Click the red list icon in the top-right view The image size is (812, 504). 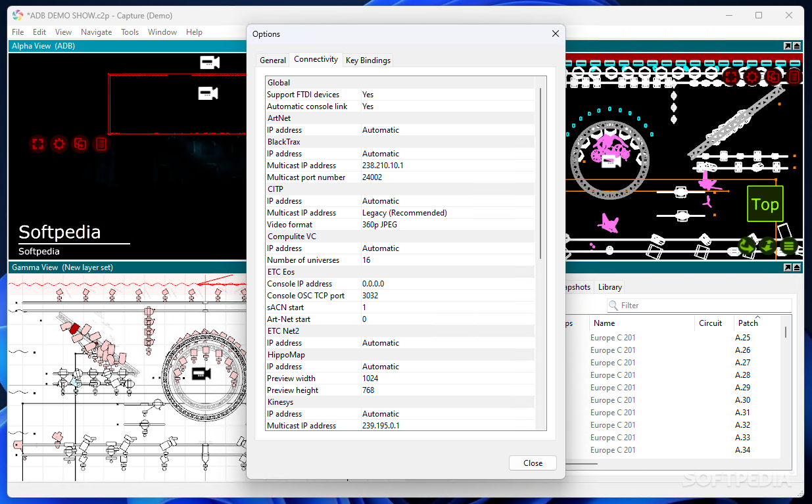tap(794, 77)
